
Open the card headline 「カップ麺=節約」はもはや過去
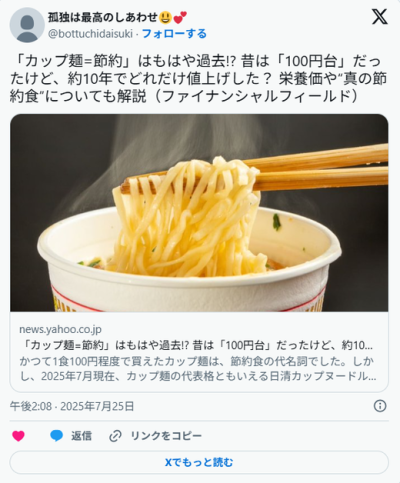point(196,345)
